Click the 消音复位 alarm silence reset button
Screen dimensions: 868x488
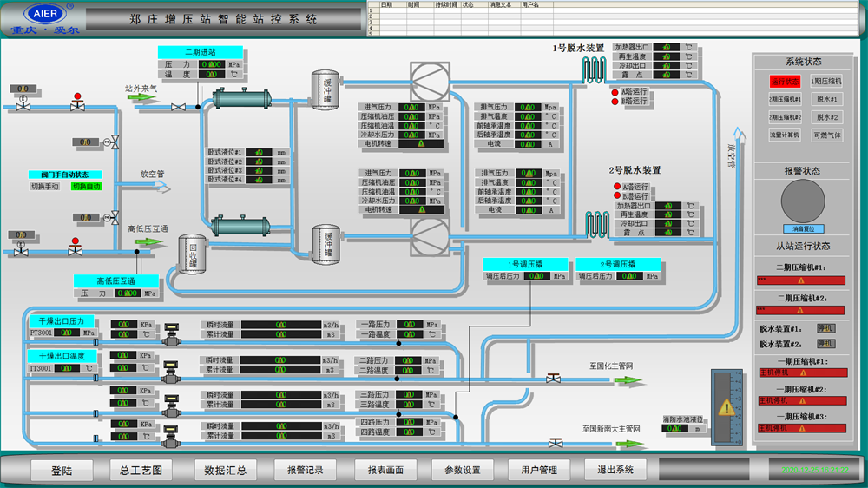803,228
